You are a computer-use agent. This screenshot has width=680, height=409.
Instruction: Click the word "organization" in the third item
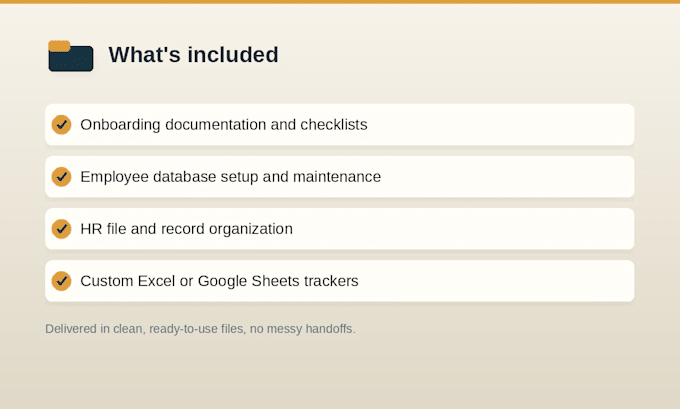[x=251, y=229]
